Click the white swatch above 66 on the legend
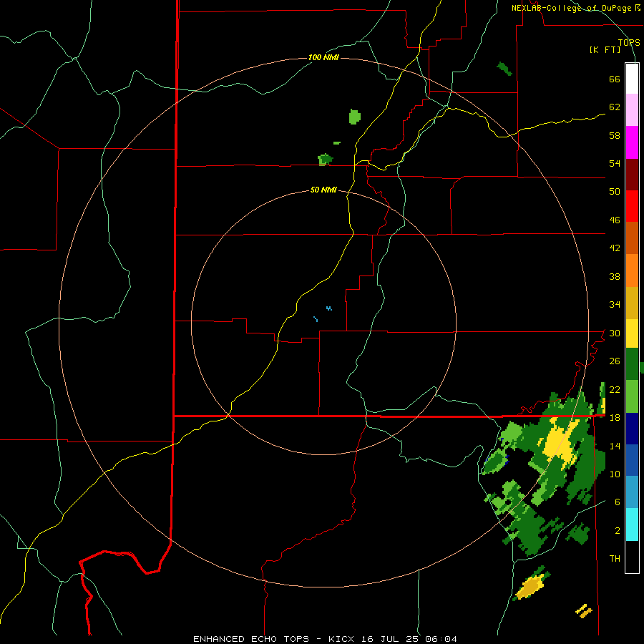Image resolution: width=644 pixels, height=644 pixels. coord(632,79)
